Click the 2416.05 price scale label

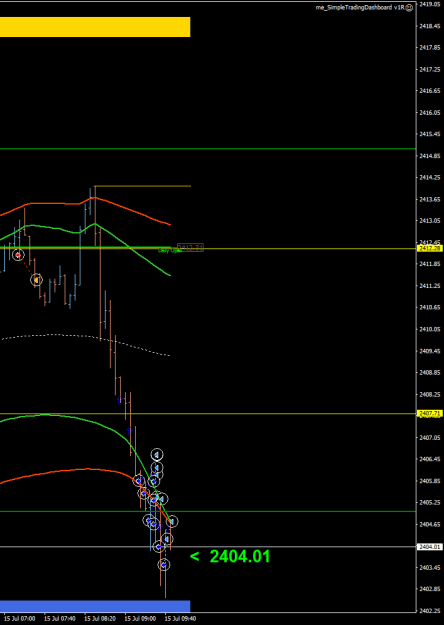[428, 112]
